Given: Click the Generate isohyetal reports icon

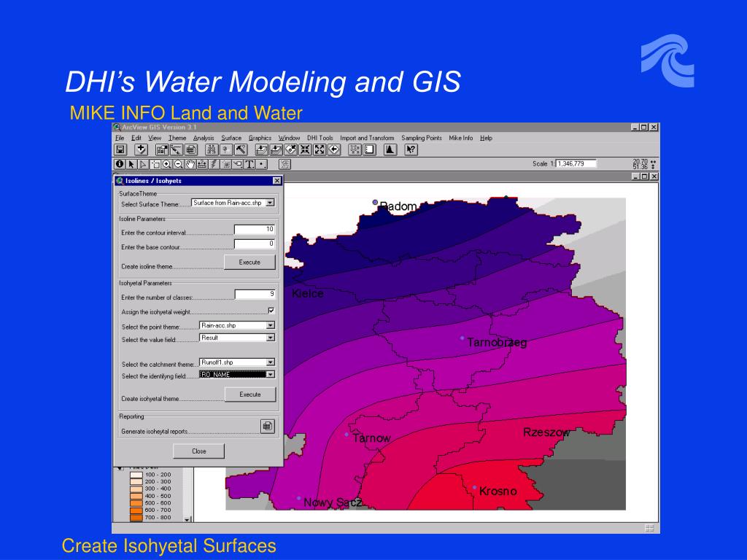Looking at the screenshot, I should coord(268,426).
